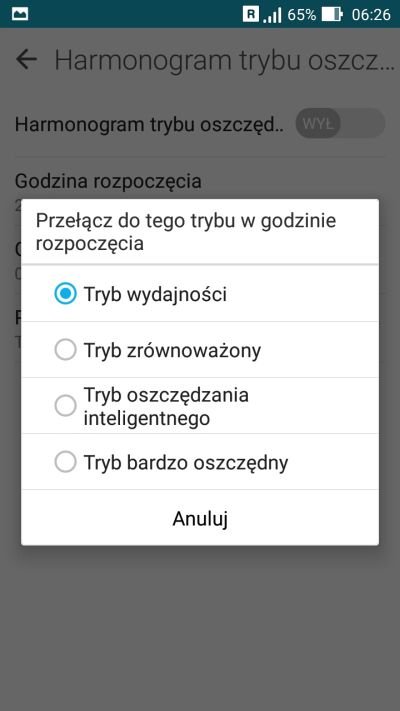
Task: Tap the Tryb zrównoważony label text
Action: tap(172, 351)
